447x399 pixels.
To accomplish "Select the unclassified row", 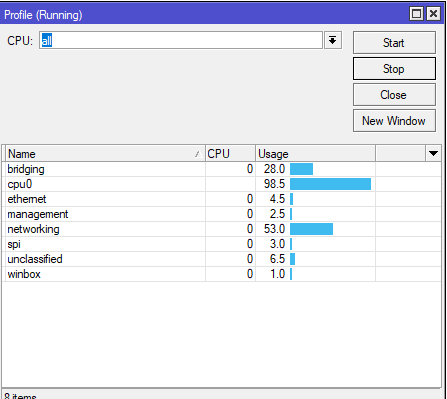I will (222, 259).
